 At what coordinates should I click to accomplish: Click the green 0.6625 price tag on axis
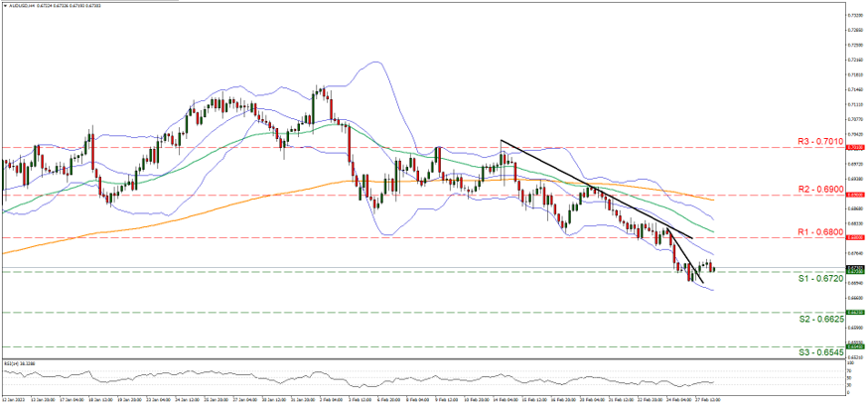pos(854,312)
